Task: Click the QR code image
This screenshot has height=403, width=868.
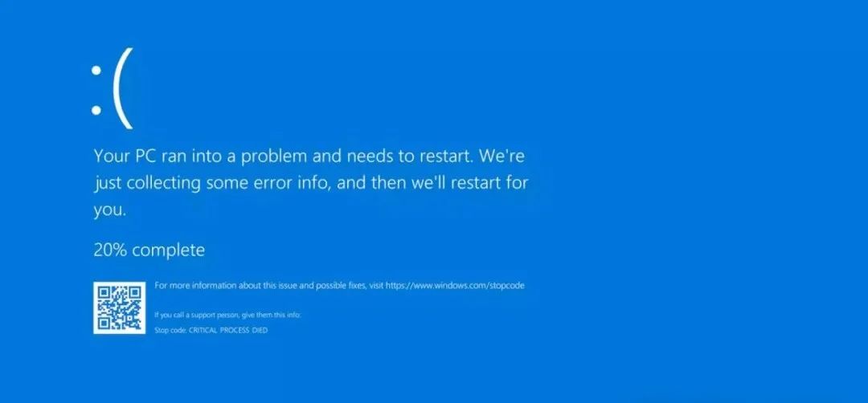Action: 120,308
